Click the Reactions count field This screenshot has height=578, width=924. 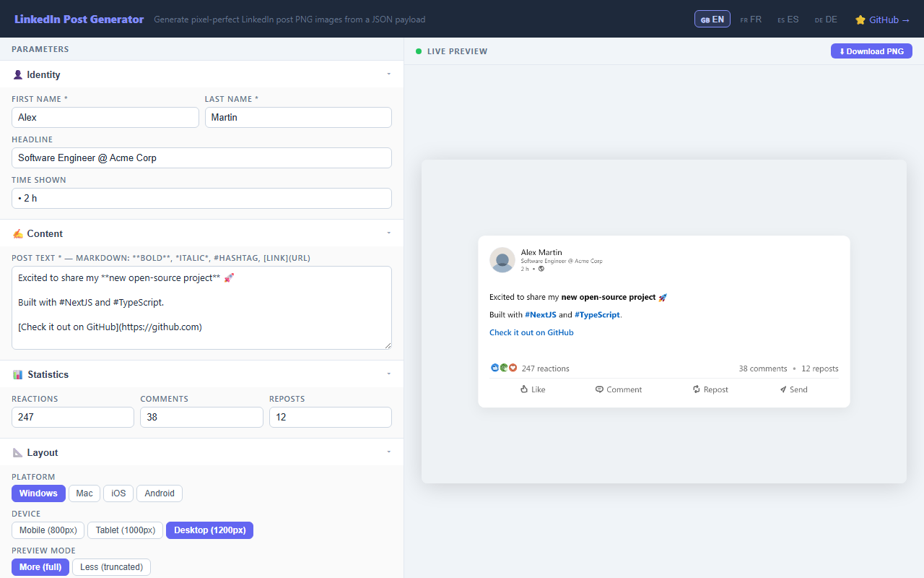pos(73,417)
